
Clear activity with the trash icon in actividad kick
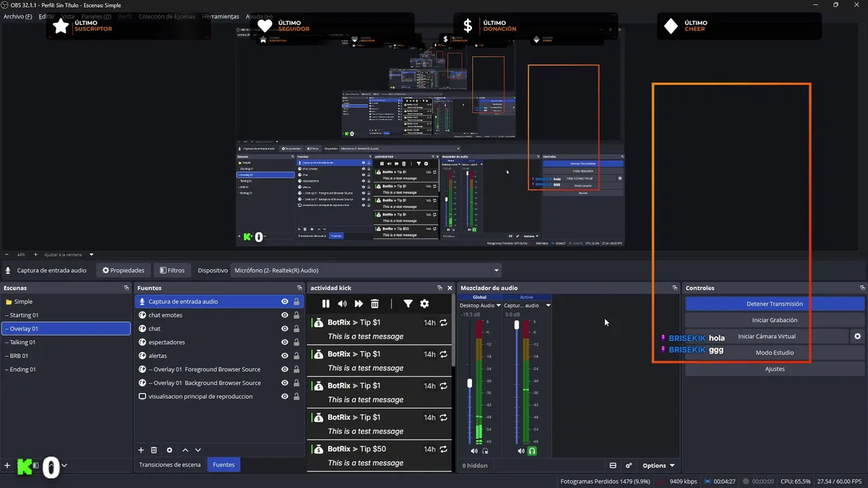pos(374,304)
